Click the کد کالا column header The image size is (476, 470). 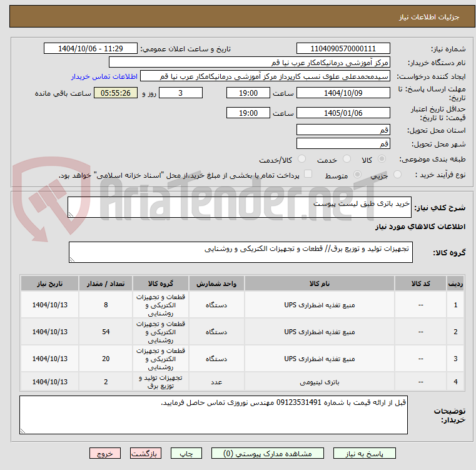click(x=420, y=284)
